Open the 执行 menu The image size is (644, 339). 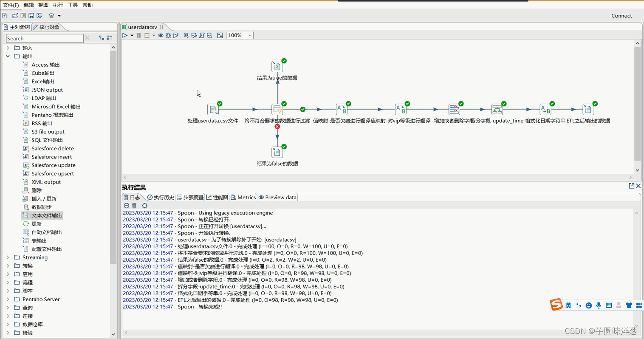tap(58, 5)
